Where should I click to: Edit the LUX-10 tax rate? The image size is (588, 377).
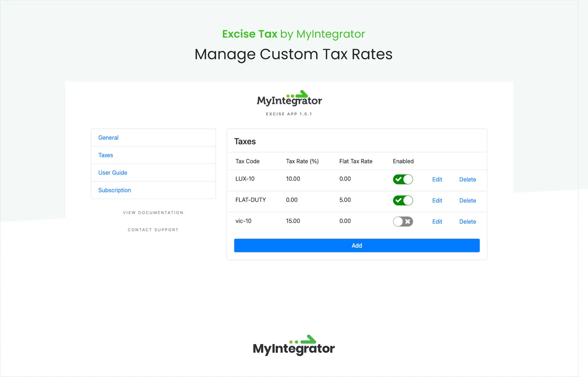[x=437, y=179]
